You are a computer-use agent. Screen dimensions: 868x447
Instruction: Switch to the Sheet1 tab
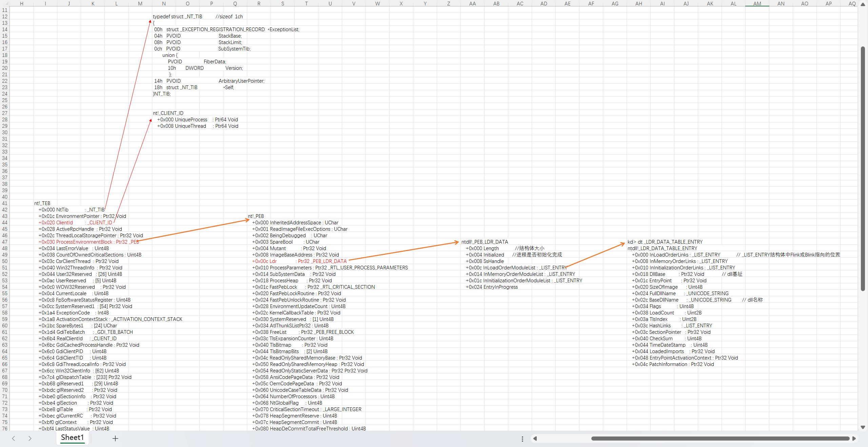point(72,438)
